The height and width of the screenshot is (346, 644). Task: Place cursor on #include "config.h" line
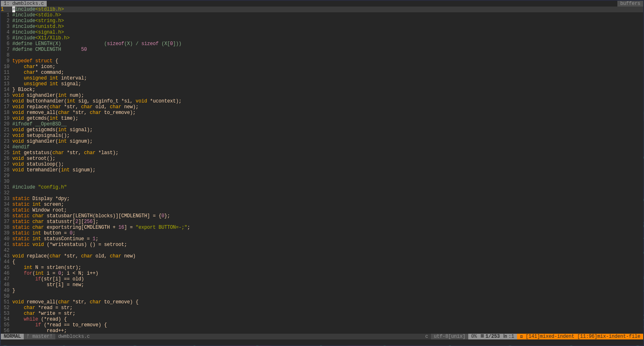[39, 187]
